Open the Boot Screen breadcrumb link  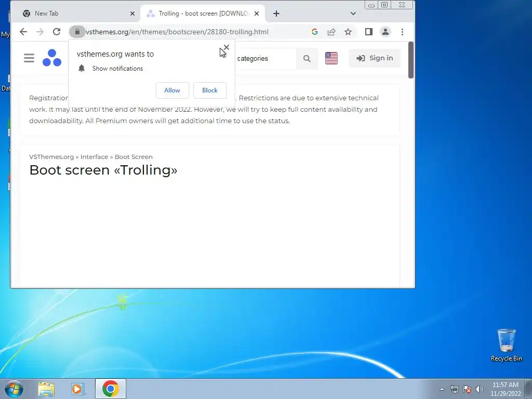[134, 157]
